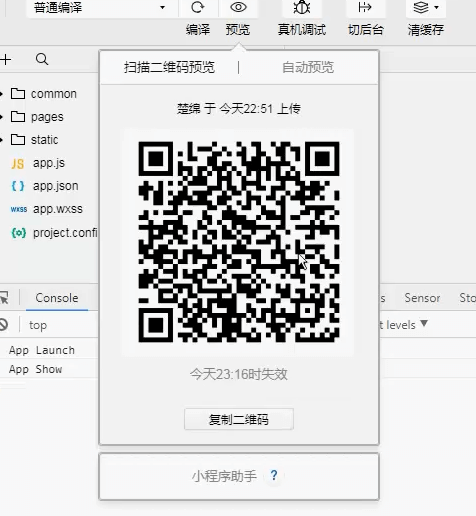Click the static folder icon
Screen dimensions: 476x516
[x=18, y=140]
